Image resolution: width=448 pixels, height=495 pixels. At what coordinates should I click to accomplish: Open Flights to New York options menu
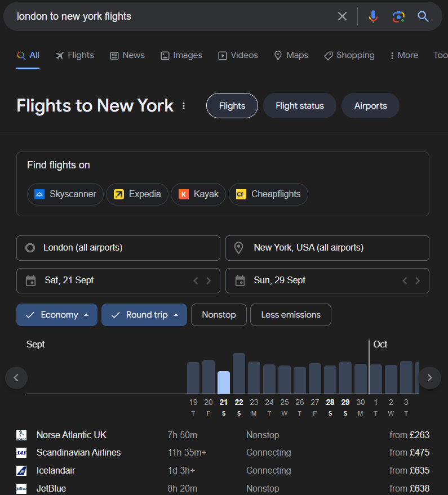184,106
